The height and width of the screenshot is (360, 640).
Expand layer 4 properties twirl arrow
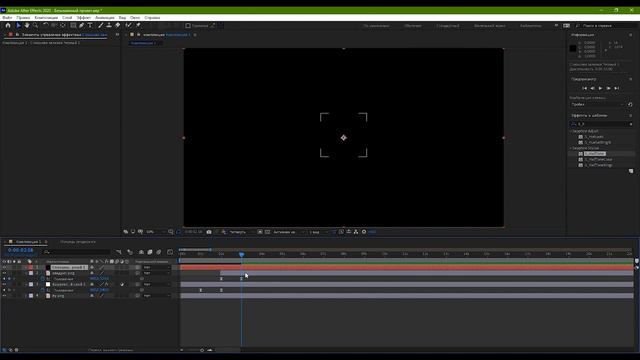[26, 296]
